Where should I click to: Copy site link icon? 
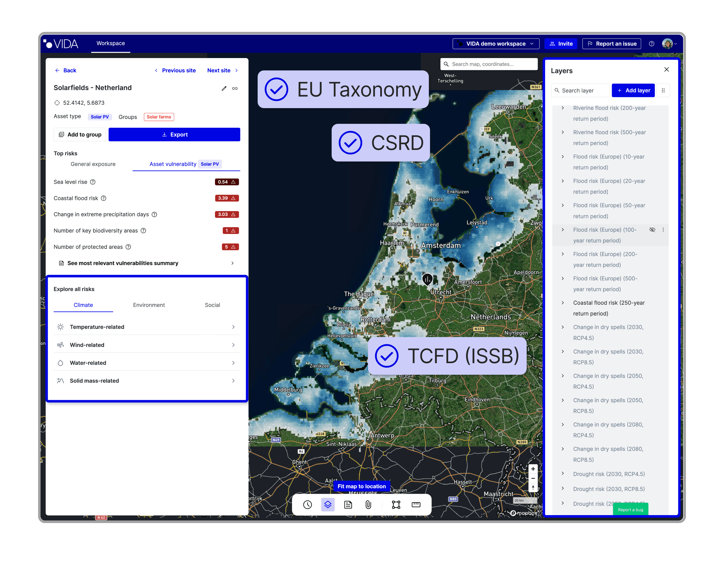click(235, 89)
